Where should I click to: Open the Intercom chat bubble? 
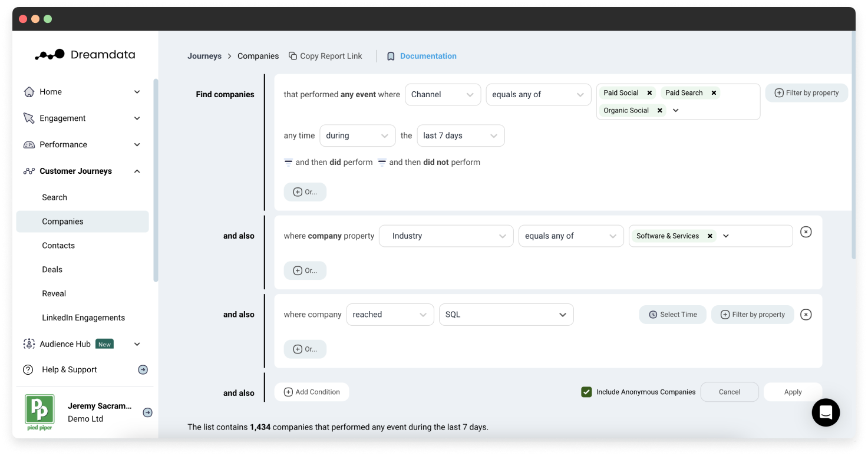click(x=826, y=412)
